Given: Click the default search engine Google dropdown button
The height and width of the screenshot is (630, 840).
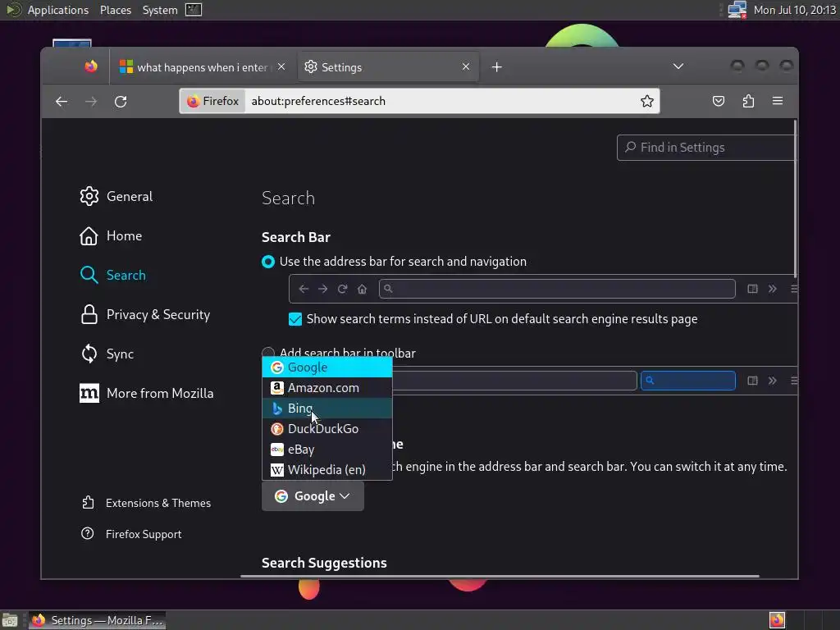Looking at the screenshot, I should (313, 496).
